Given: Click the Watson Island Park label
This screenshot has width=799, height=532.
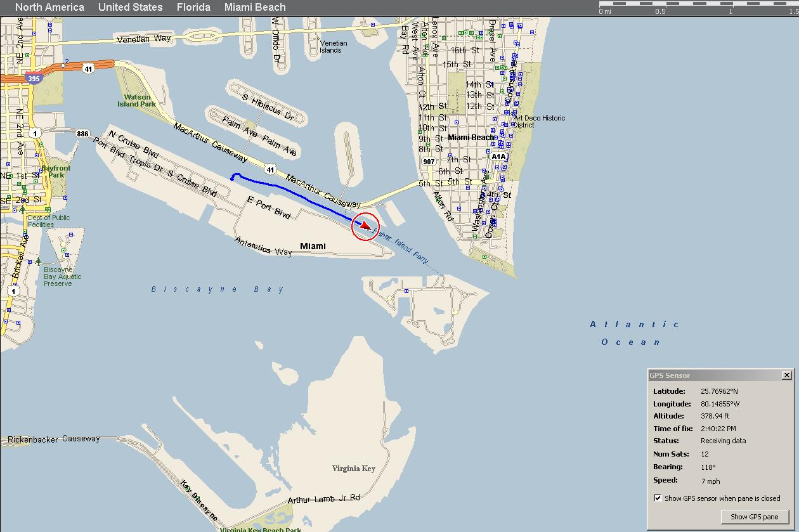Looking at the screenshot, I should coord(136,101).
